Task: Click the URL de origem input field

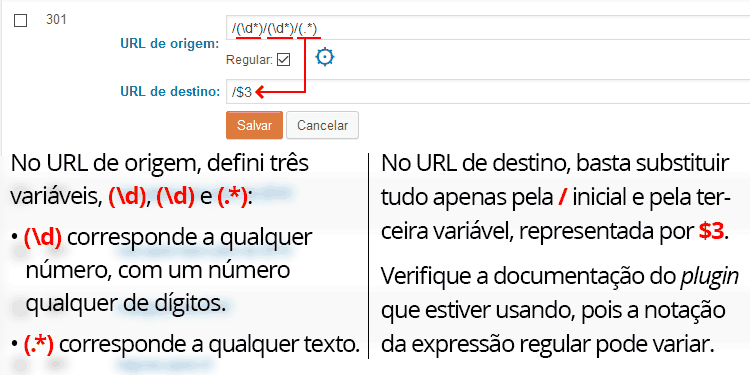Action: tap(488, 28)
